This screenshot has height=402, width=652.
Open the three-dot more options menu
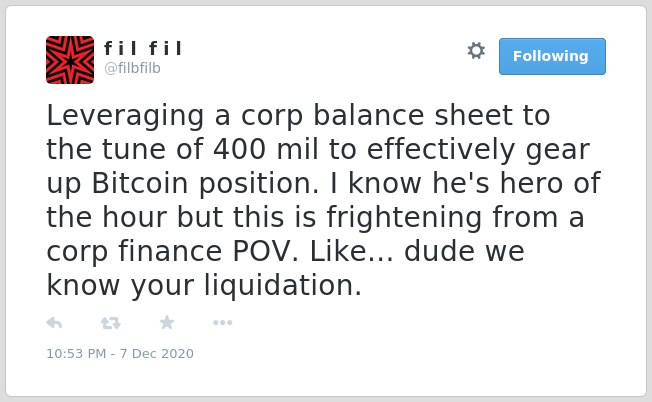point(222,323)
